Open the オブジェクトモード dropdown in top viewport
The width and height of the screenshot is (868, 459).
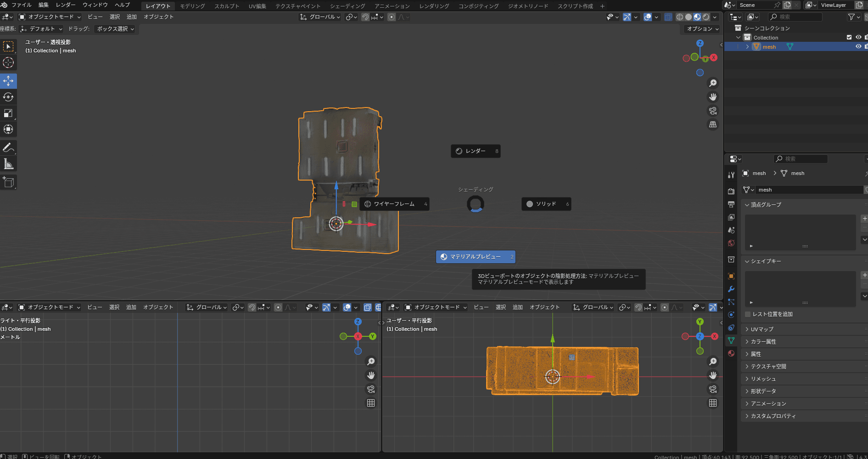(50, 17)
